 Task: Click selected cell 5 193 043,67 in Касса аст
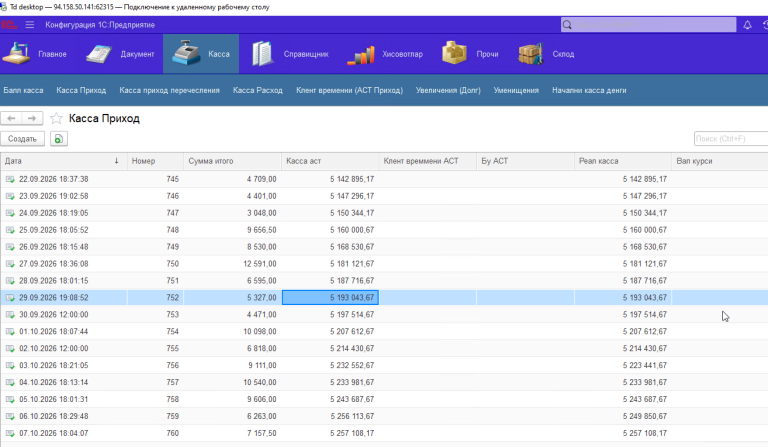(330, 298)
